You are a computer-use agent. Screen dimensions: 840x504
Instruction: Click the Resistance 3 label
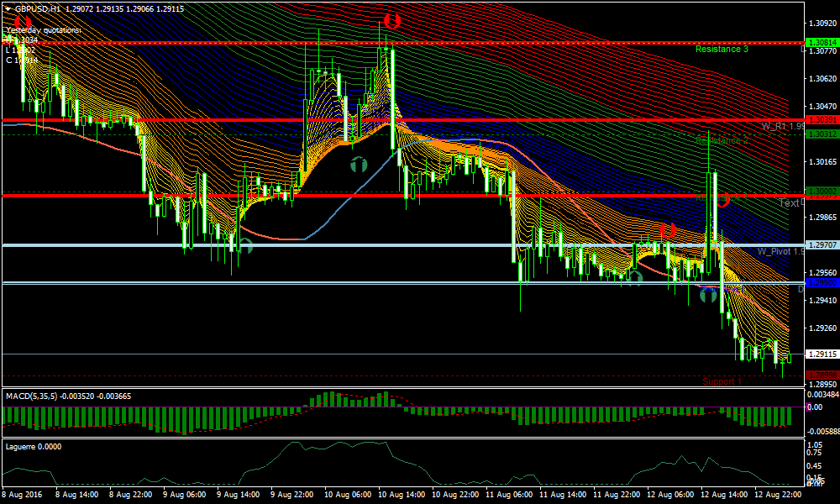click(x=722, y=50)
